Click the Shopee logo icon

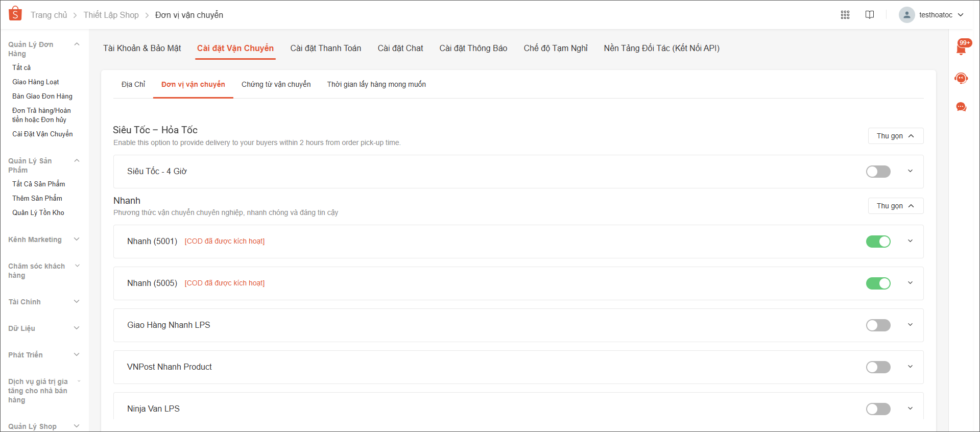(15, 14)
